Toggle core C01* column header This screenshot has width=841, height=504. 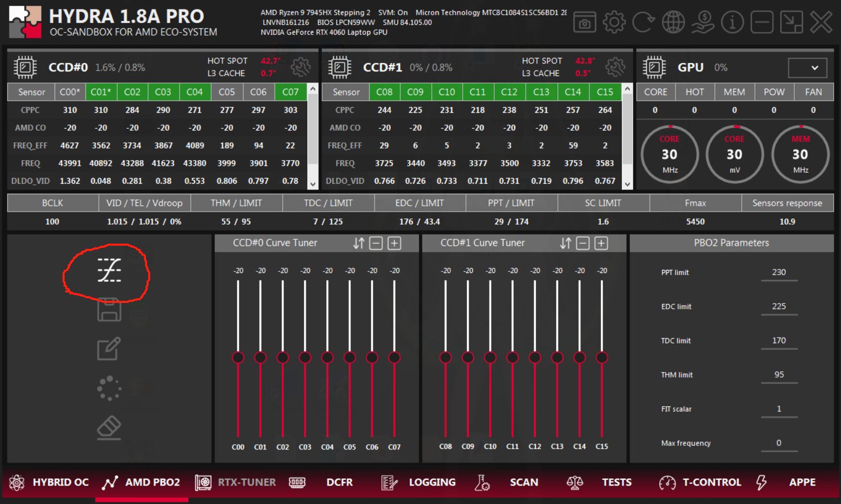pos(101,92)
